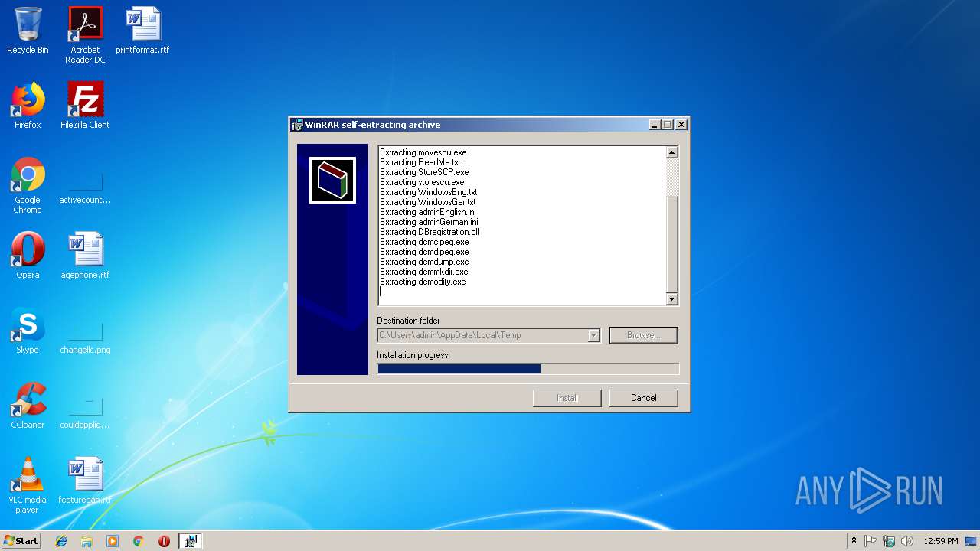This screenshot has height=551, width=980.
Task: Launch CCleaner desktop shortcut
Action: [x=28, y=406]
